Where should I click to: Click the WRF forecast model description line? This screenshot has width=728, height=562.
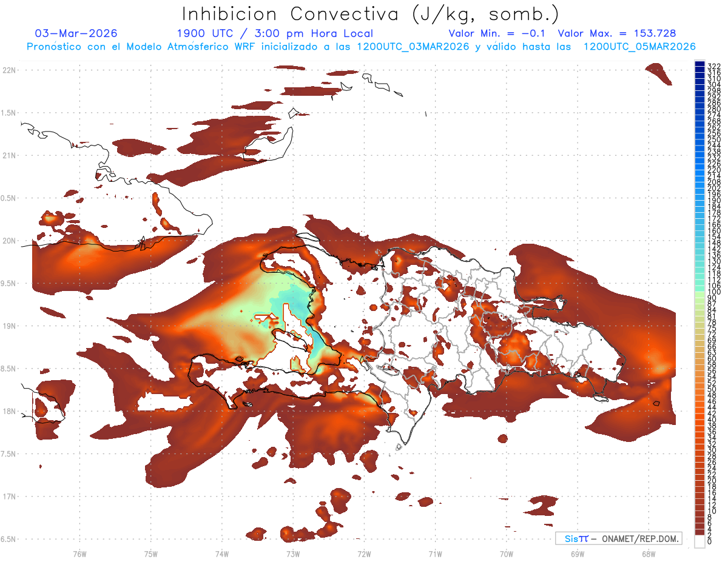coord(361,47)
